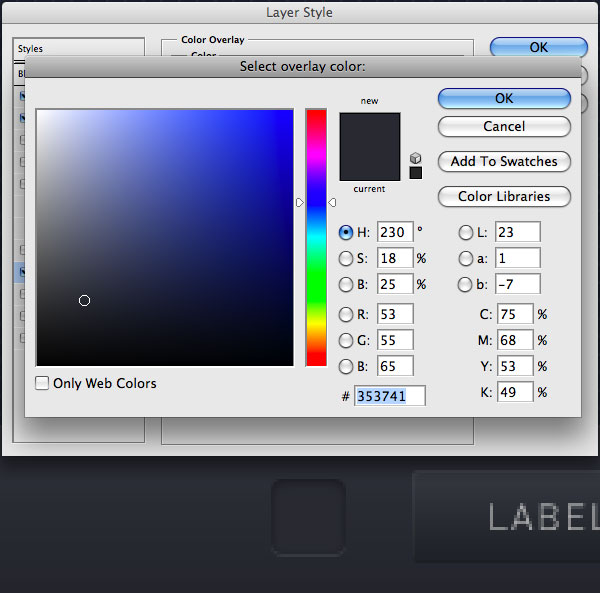The image size is (600, 593).
Task: Select the B blue channel radio button
Action: pyautogui.click(x=346, y=366)
